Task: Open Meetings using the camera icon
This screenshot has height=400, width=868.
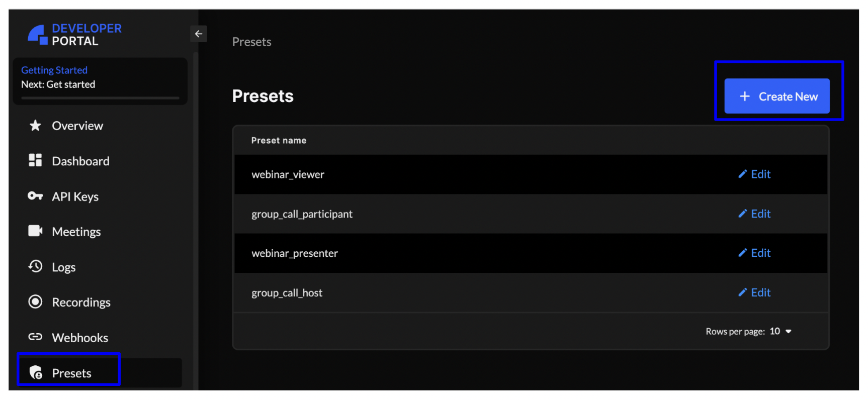Action: click(35, 231)
